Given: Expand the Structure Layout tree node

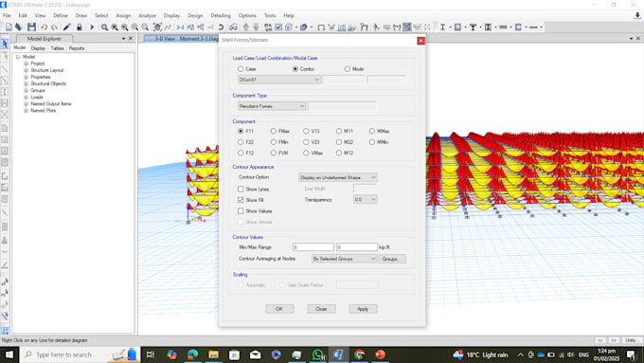Looking at the screenshot, I should coord(26,70).
